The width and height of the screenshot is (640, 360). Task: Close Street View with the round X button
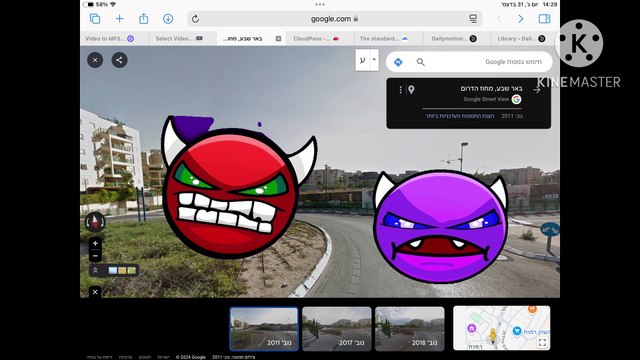95,60
